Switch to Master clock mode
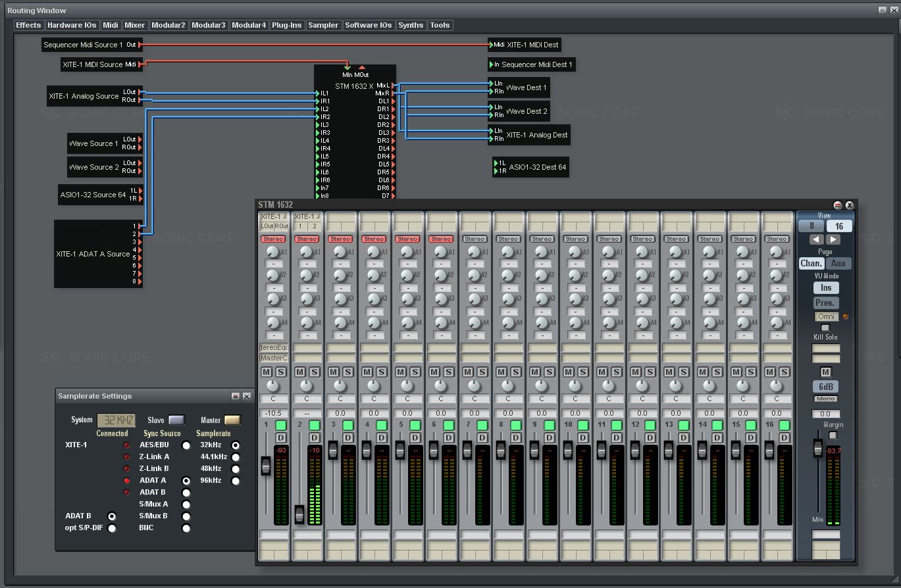Viewport: 901px width, 588px height. [232, 420]
